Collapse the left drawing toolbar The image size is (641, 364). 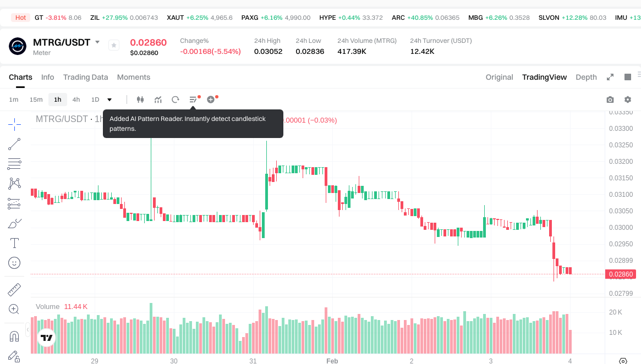28,329
